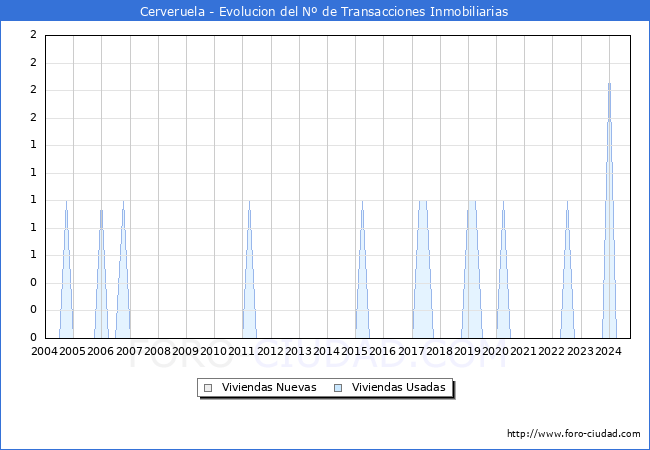Viewport: 650px width, 450px height.
Task: Click the 2024 x-axis label
Action: [x=608, y=351]
